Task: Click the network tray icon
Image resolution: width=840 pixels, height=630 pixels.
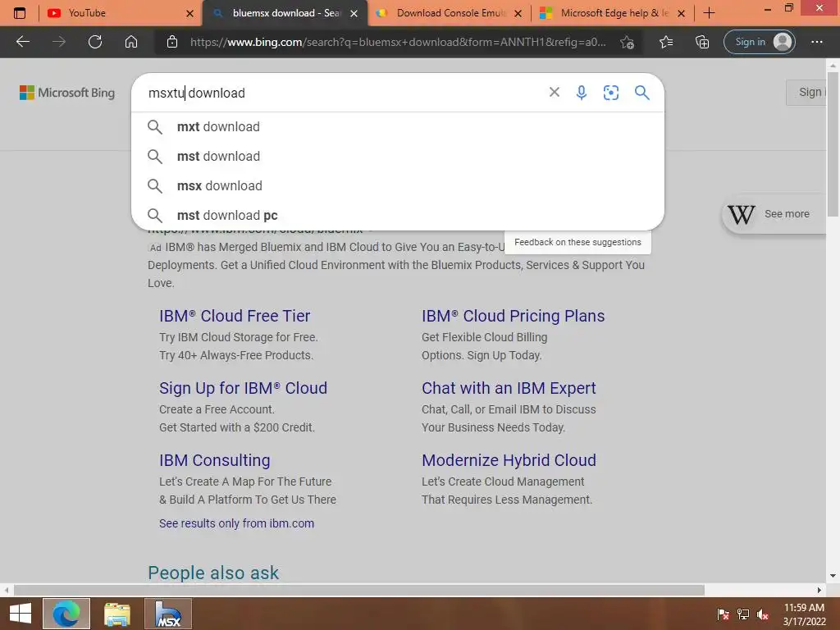Action: point(743,614)
